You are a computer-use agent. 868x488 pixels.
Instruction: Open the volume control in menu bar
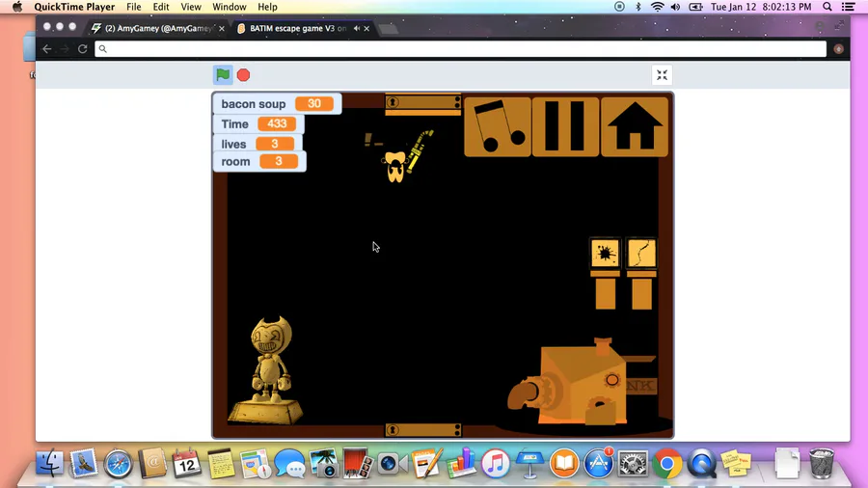(675, 7)
